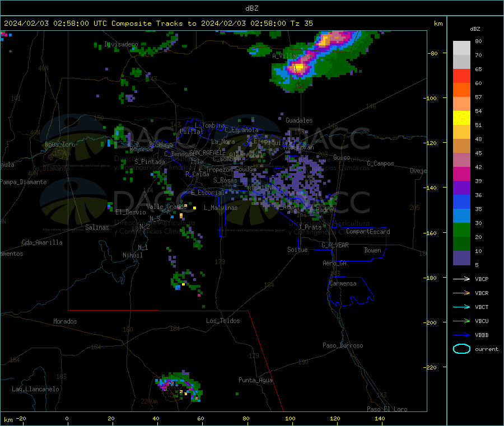Click the 'Tz 35' text in header
The height and width of the screenshot is (426, 504).
[x=301, y=24]
